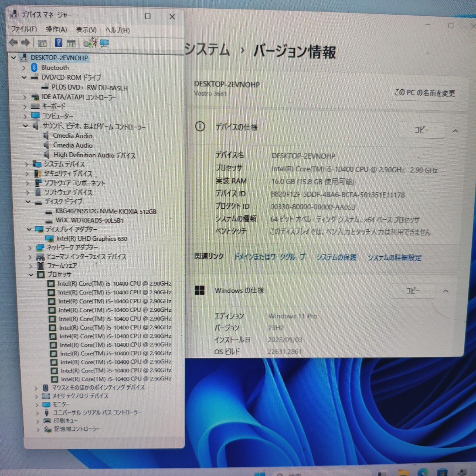Expand the ネットワーク アダプター category
The width and height of the screenshot is (476, 476).
30,248
